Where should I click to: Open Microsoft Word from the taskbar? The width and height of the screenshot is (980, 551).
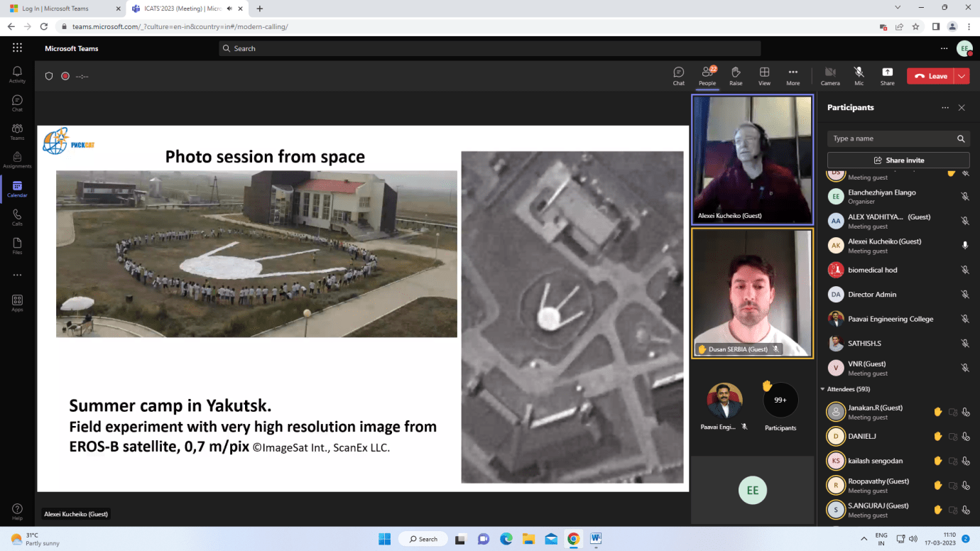pyautogui.click(x=595, y=539)
